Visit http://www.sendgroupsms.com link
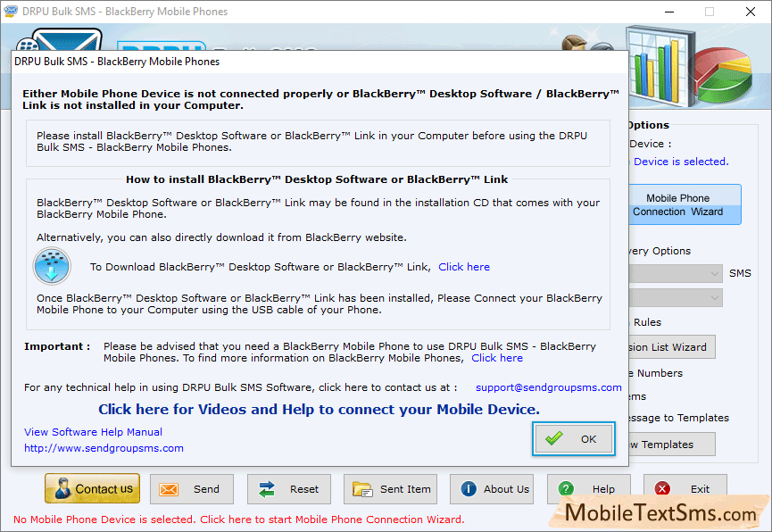The width and height of the screenshot is (772, 532). point(104,448)
